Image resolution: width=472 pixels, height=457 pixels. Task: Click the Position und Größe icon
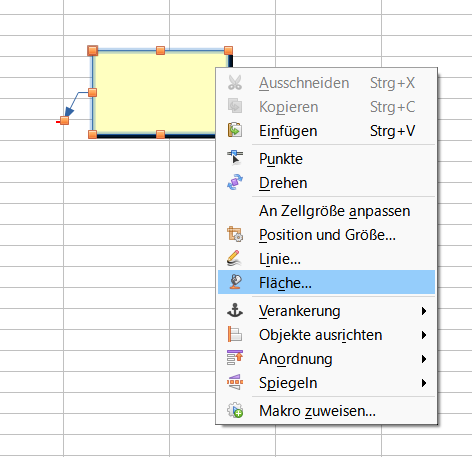coord(235,234)
